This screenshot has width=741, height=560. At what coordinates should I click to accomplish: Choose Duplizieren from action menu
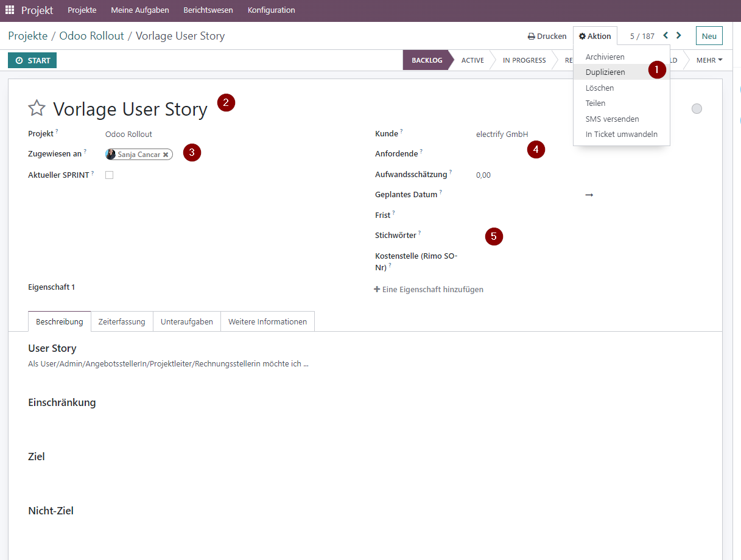click(621, 72)
